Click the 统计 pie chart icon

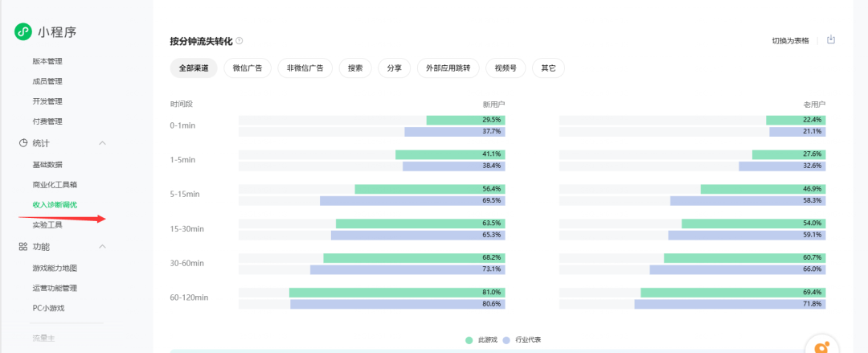[x=23, y=143]
